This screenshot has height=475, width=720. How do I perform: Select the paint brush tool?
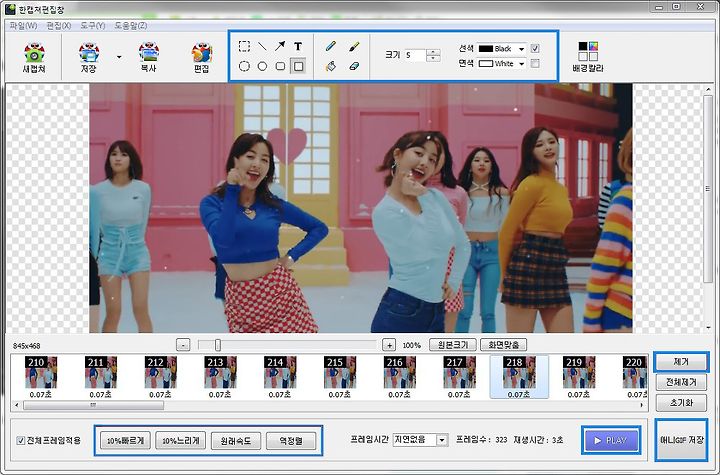pyautogui.click(x=354, y=46)
